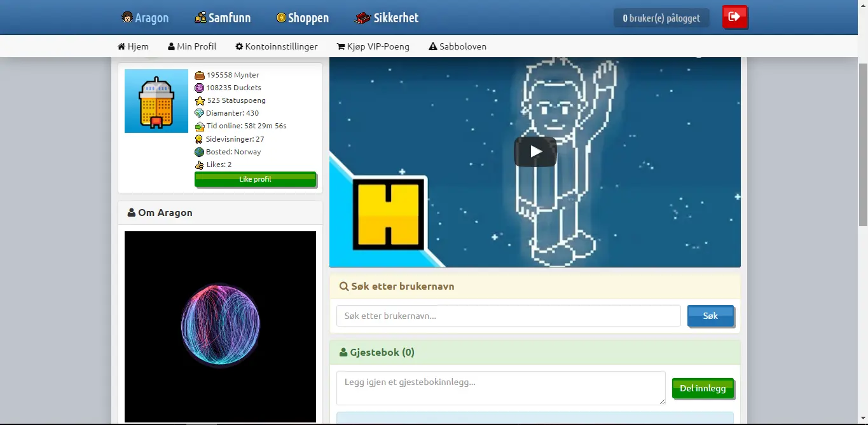This screenshot has width=868, height=425.
Task: Open Kontoinnstillinger settings
Action: click(276, 46)
